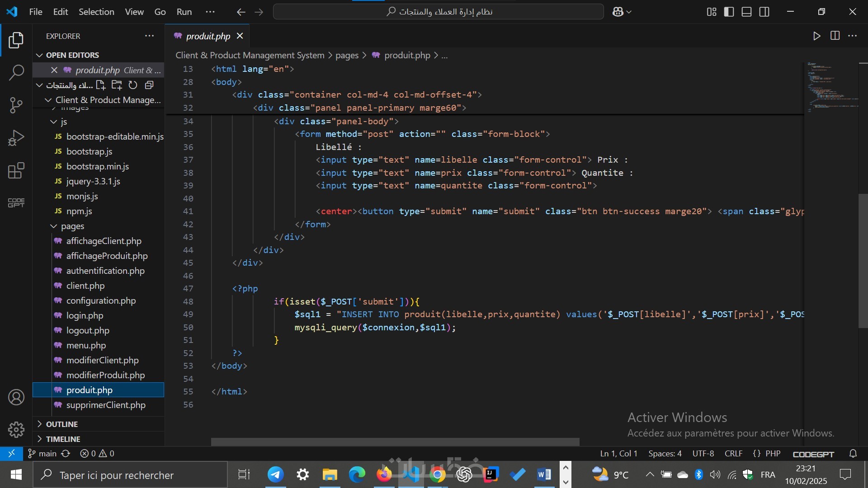Open the Run menu
This screenshot has height=488, width=868.
184,12
